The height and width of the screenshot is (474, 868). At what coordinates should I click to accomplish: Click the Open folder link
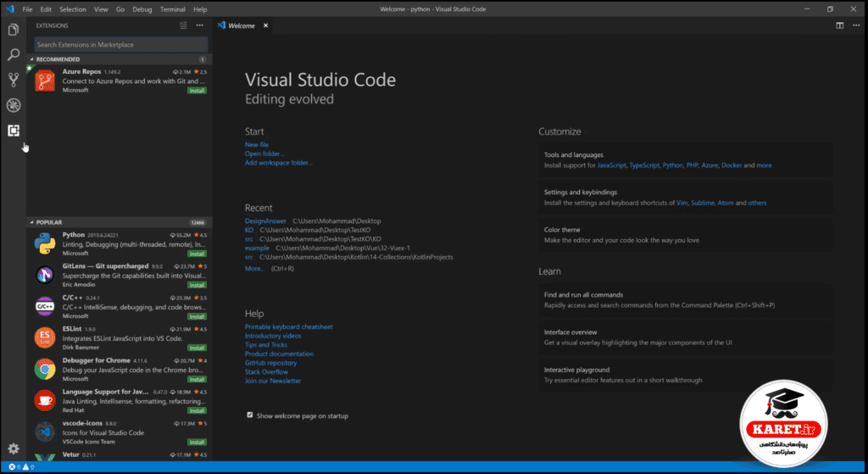[x=264, y=153]
